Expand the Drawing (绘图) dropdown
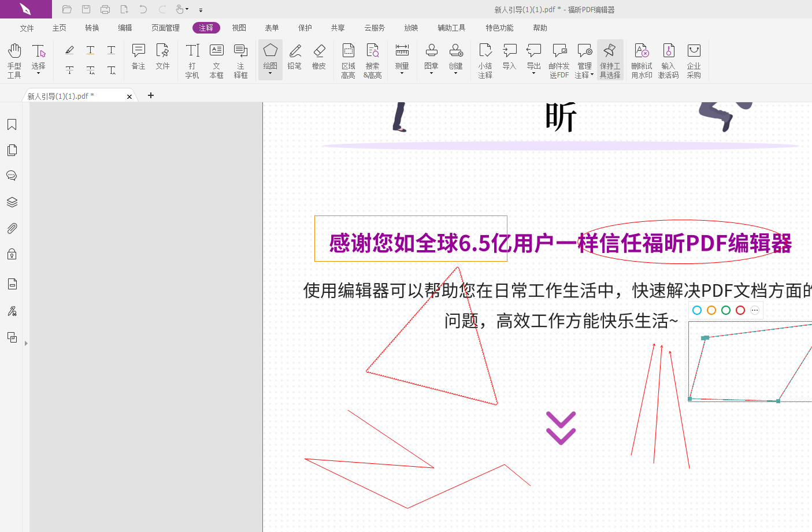Screen dimensions: 812x532 coord(270,73)
